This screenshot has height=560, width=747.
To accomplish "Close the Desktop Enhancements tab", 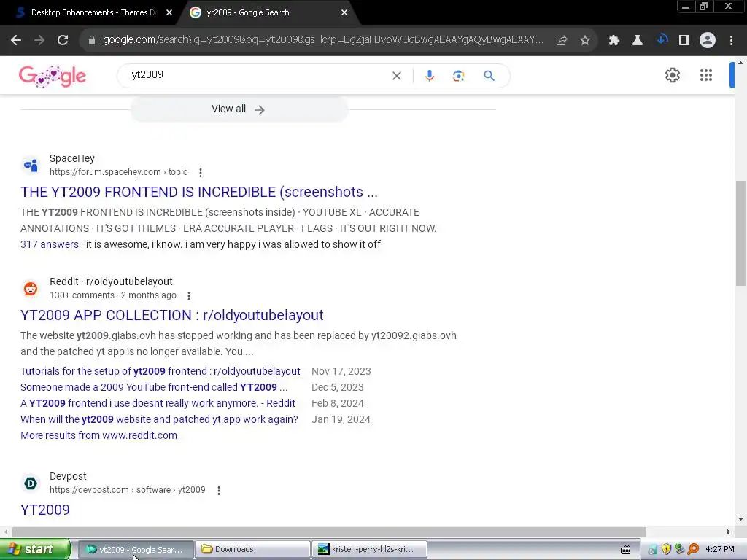I will click(169, 13).
